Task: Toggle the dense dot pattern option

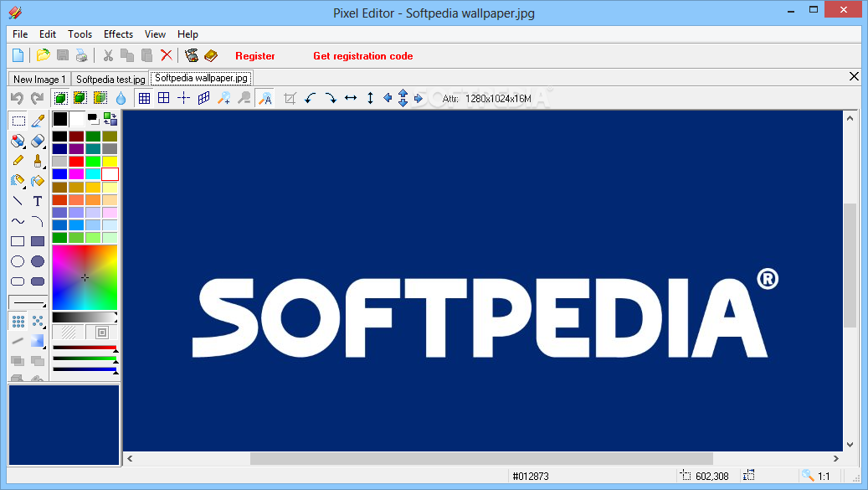Action: [18, 321]
